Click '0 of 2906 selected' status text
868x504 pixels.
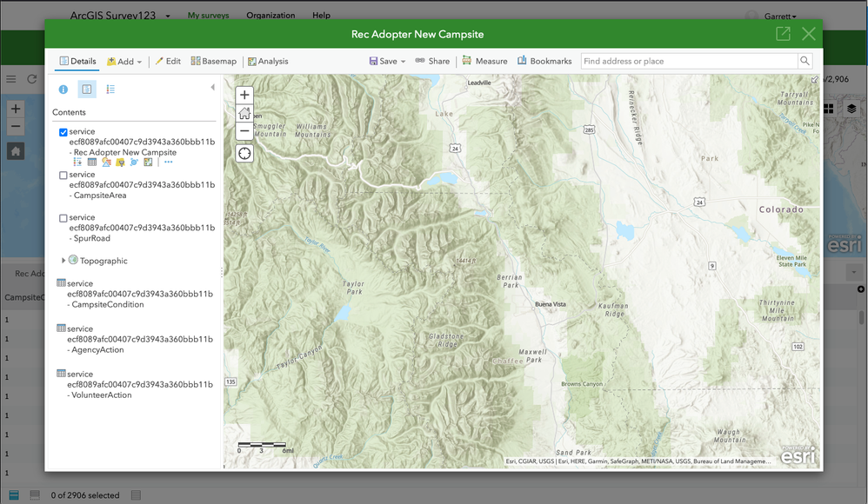tap(85, 495)
